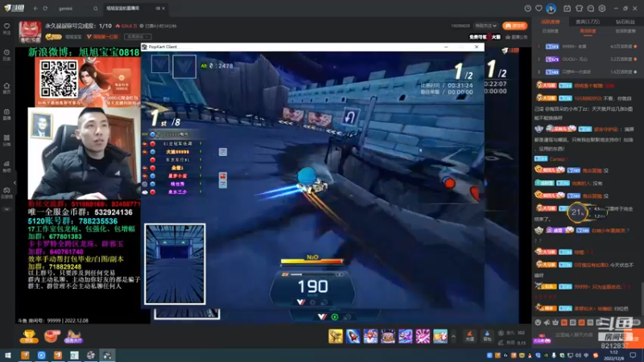644x362 pixels.
Task: Open the backpack button
Action: click(487, 336)
